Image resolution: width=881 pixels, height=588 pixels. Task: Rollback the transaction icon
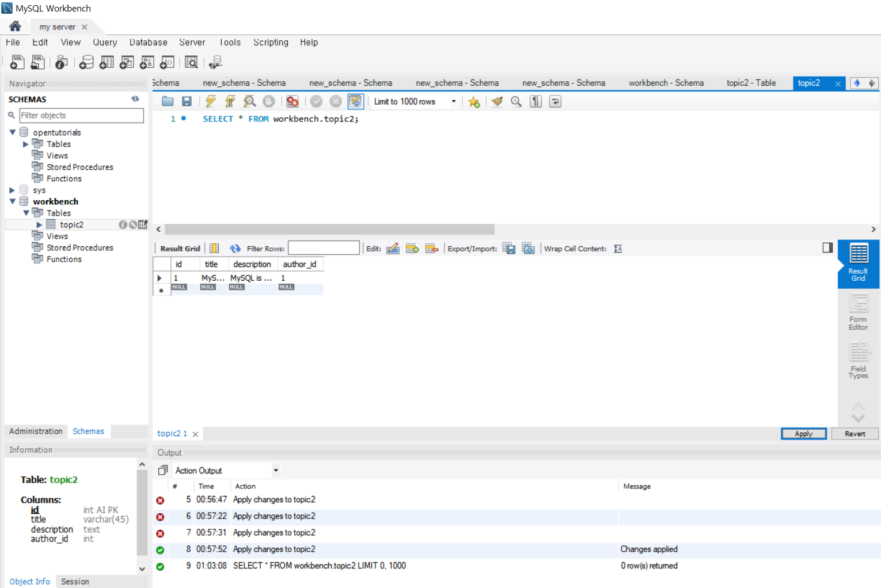[x=336, y=101]
